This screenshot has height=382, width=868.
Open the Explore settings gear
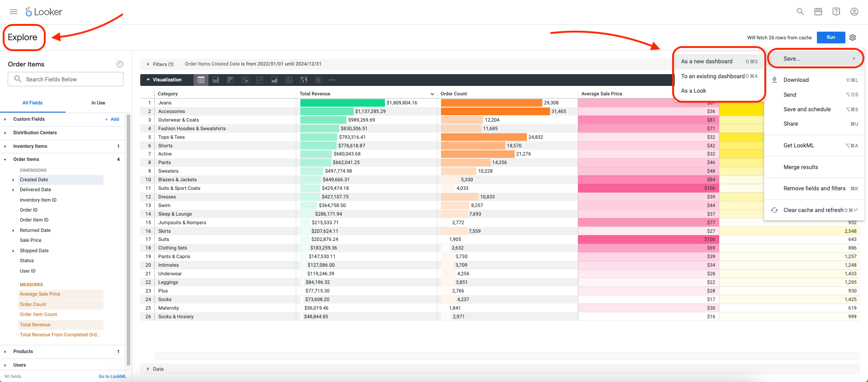tap(853, 38)
